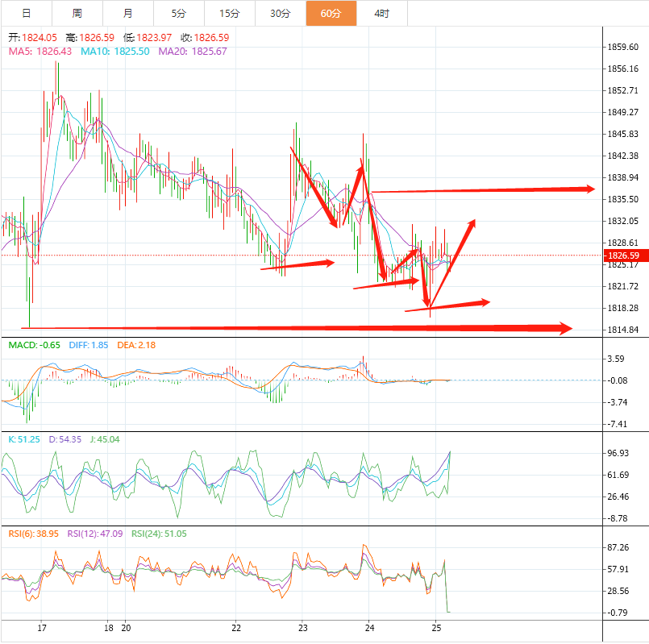
Task: Switch to the 周 weekly chart tab
Action: point(77,13)
